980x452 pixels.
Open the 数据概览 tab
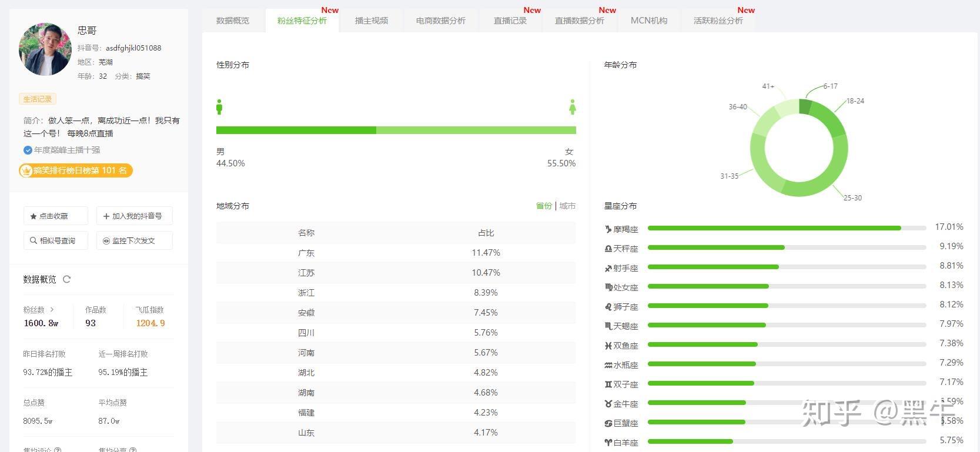[x=233, y=21]
